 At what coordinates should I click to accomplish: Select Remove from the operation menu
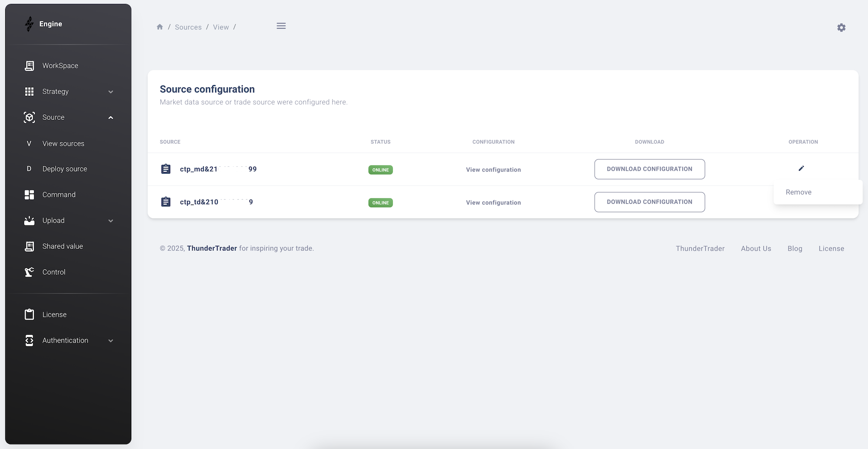[799, 192]
